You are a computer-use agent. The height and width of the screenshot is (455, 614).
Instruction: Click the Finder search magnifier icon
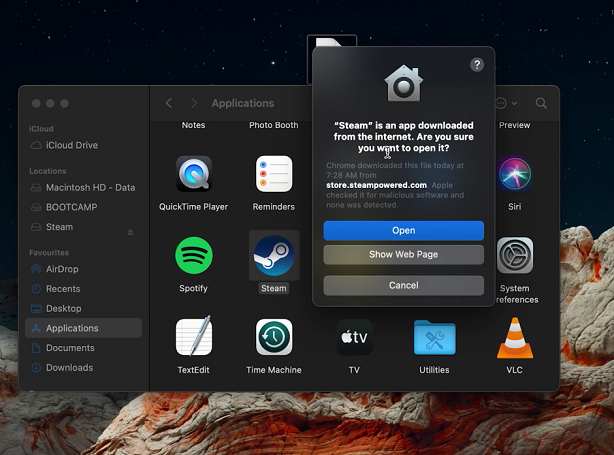click(541, 103)
